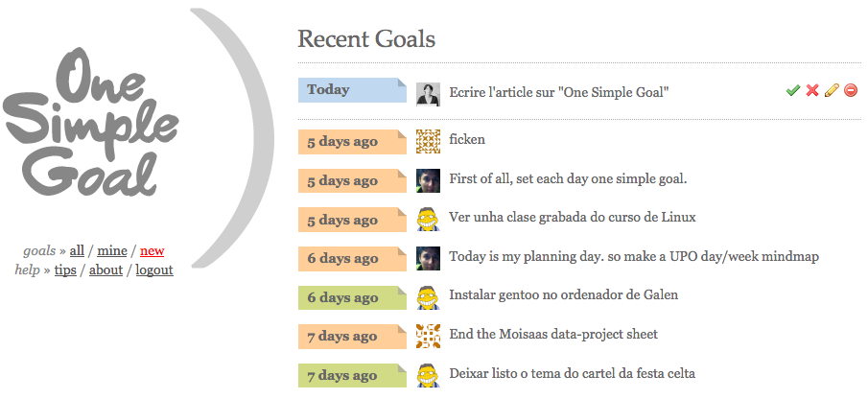This screenshot has height=399, width=868.
Task: Create a new goal via red link
Action: (152, 250)
